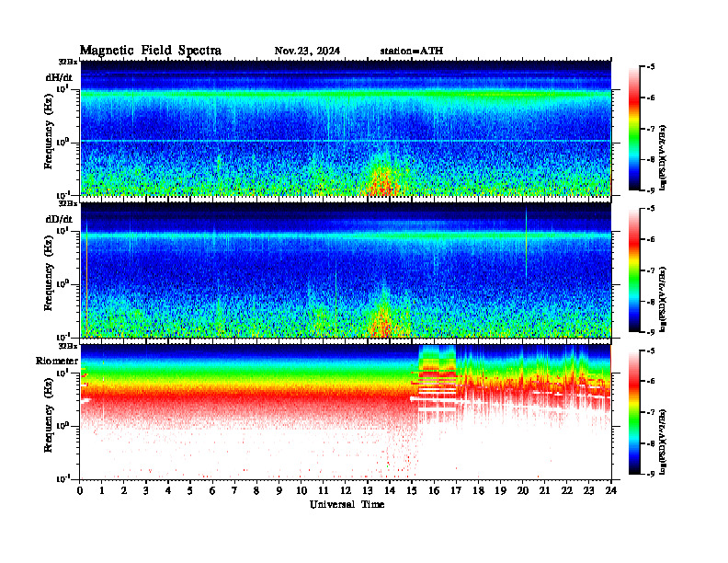Click hour tick label "0" on time axis
Viewport: 728px width, 563px height.
click(x=80, y=490)
